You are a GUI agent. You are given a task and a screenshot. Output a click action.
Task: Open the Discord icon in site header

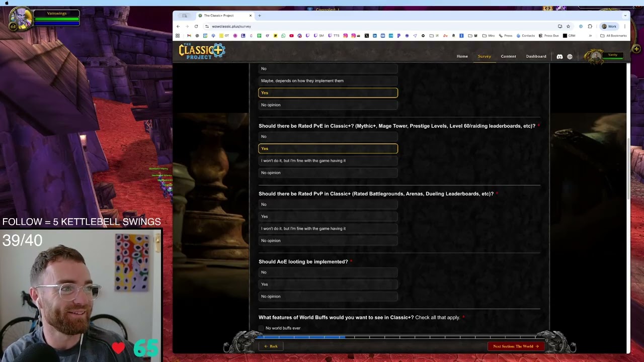[x=559, y=56]
